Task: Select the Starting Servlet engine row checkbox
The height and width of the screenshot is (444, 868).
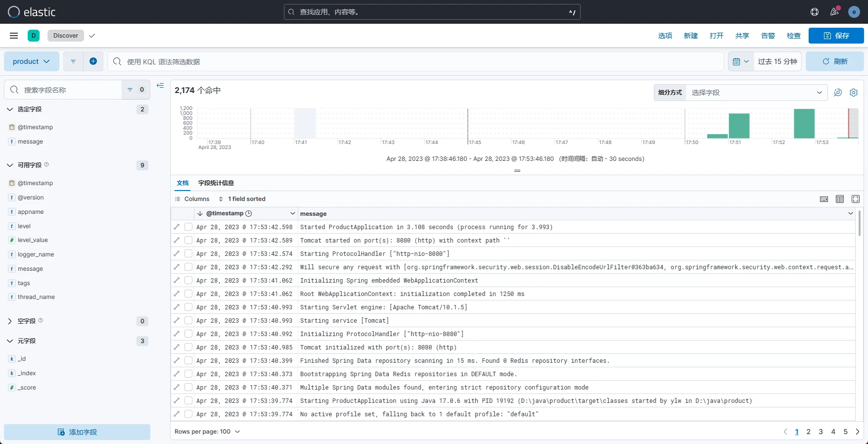Action: [188, 307]
